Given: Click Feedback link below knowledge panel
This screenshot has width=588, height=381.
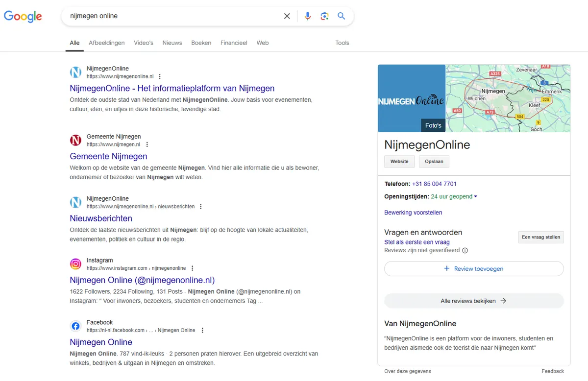Looking at the screenshot, I should [553, 371].
